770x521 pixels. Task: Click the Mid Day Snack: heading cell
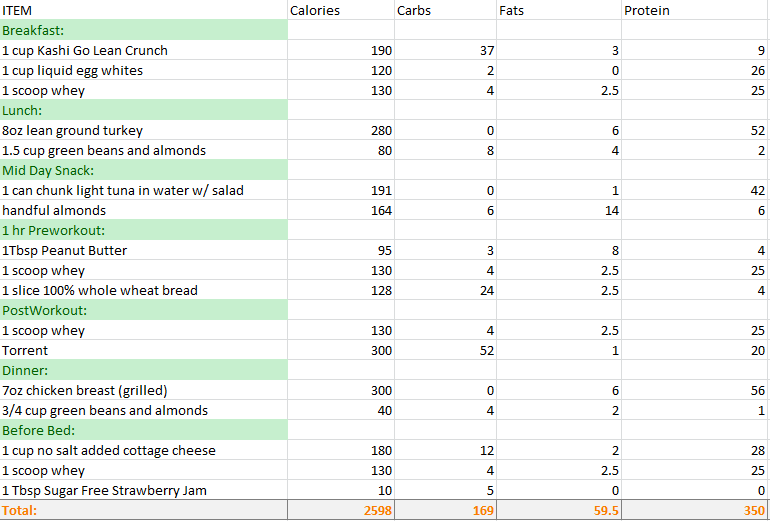coord(144,171)
